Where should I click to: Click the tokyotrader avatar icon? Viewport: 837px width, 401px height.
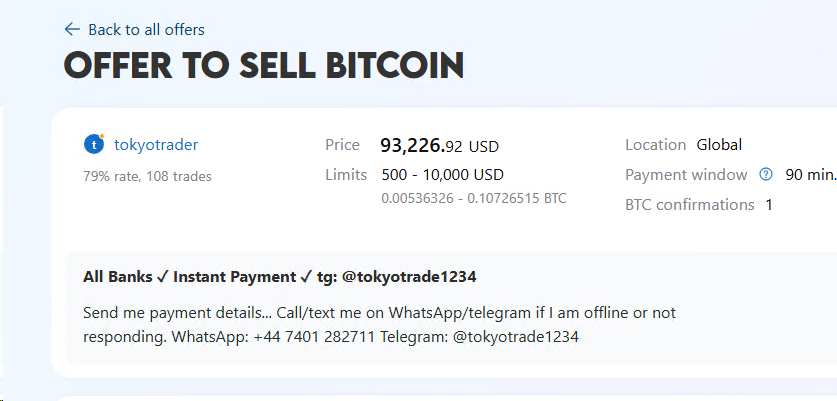94,144
